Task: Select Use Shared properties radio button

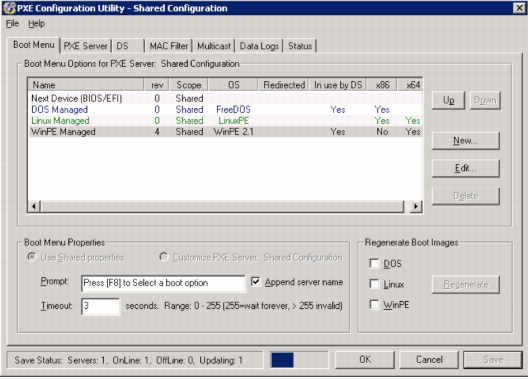Action: coord(32,257)
